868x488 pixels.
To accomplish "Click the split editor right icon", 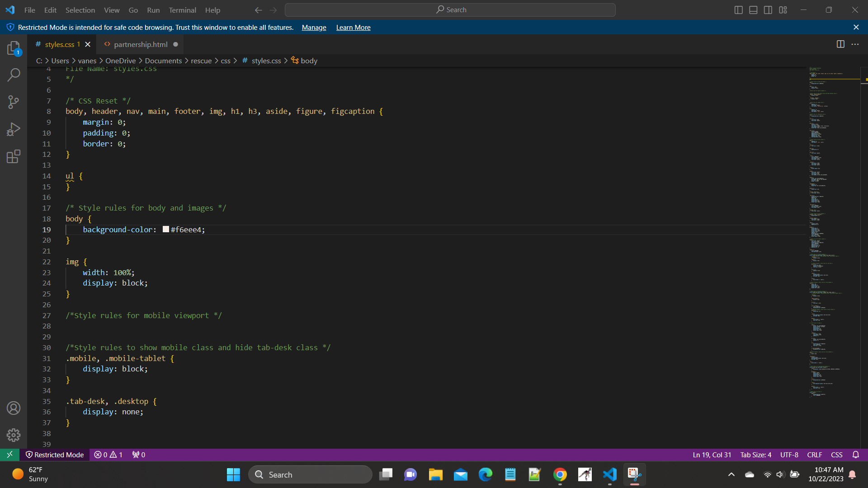I will point(840,44).
